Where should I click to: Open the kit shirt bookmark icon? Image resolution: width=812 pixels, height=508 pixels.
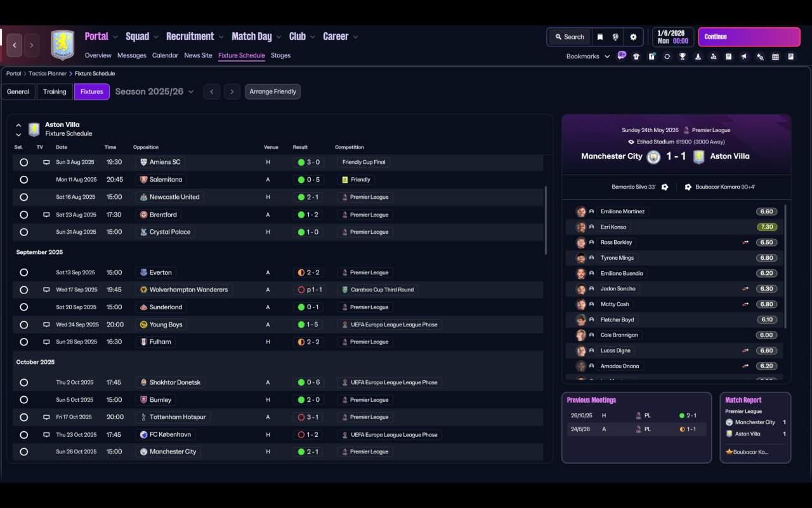[x=636, y=57]
